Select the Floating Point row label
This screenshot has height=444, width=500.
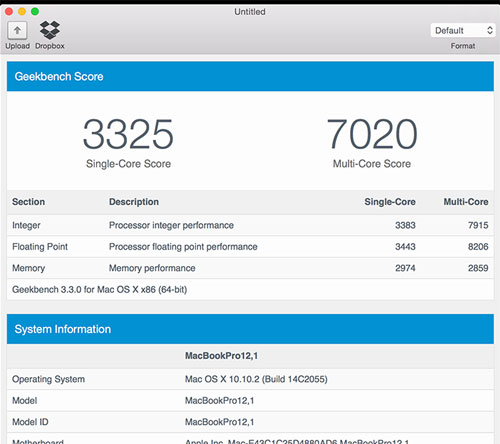[x=40, y=247]
